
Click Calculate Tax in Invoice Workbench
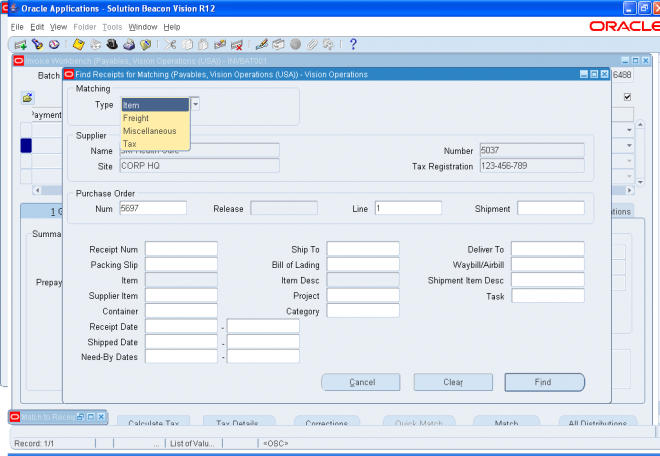click(x=154, y=421)
